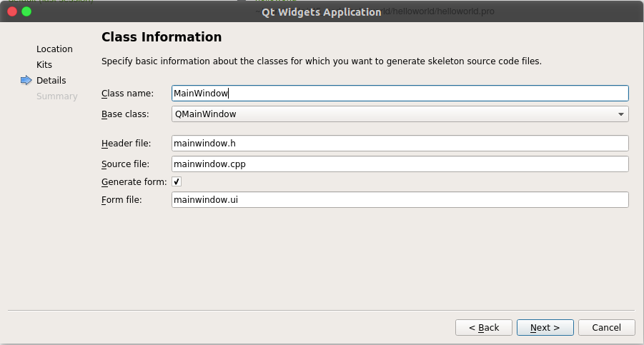
Task: Cancel the wizard dialog
Action: point(606,327)
